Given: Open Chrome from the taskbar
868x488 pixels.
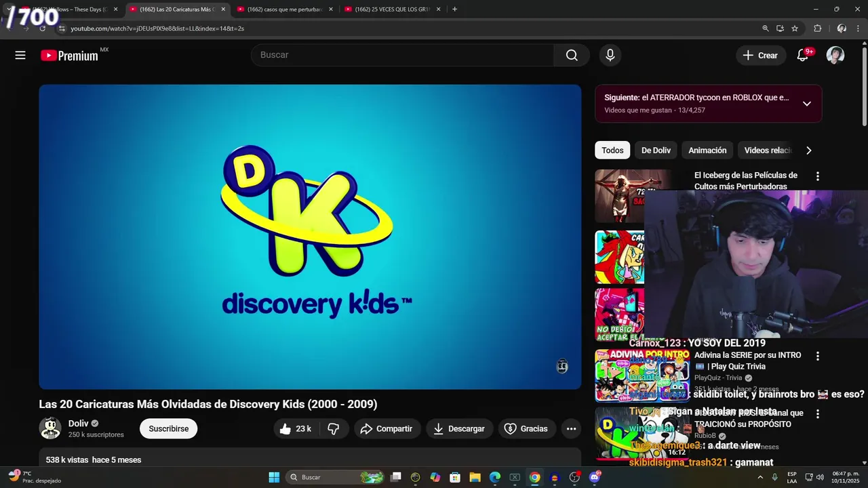Looking at the screenshot, I should (x=534, y=477).
